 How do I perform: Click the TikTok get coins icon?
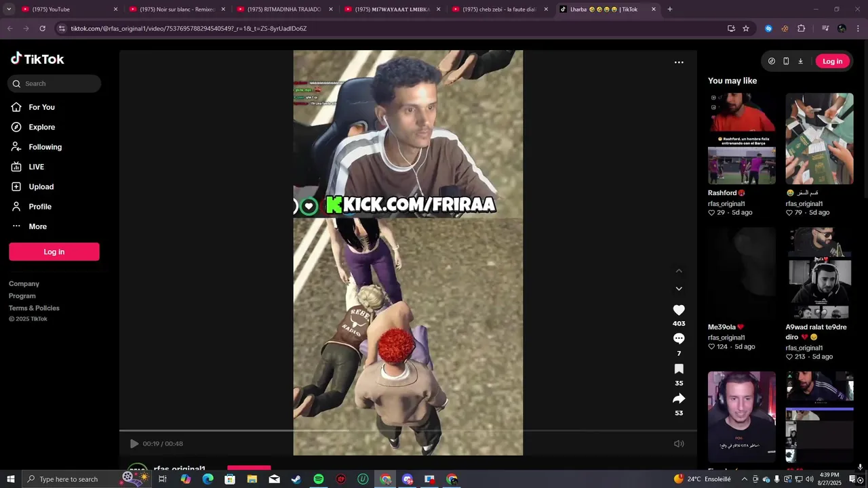pos(772,61)
